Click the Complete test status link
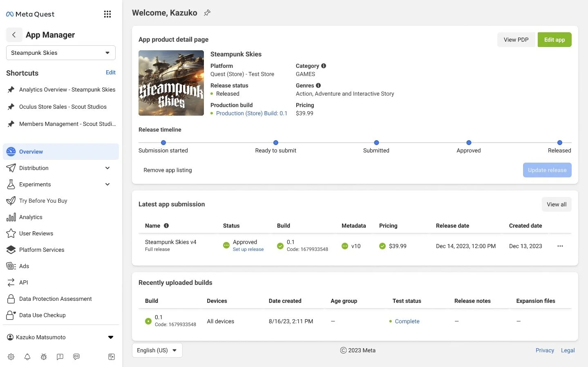The height and width of the screenshot is (367, 588). coord(407,321)
